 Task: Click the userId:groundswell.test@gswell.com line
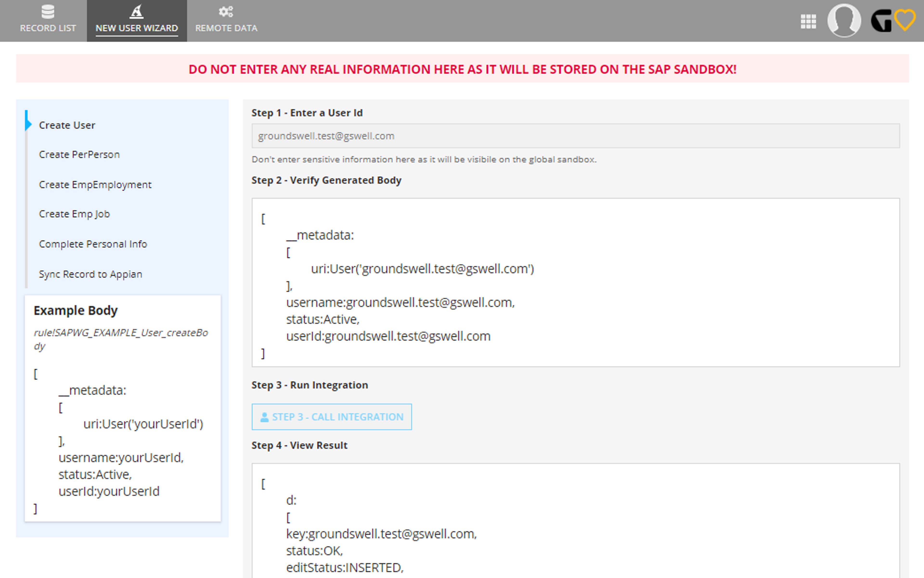coord(388,336)
